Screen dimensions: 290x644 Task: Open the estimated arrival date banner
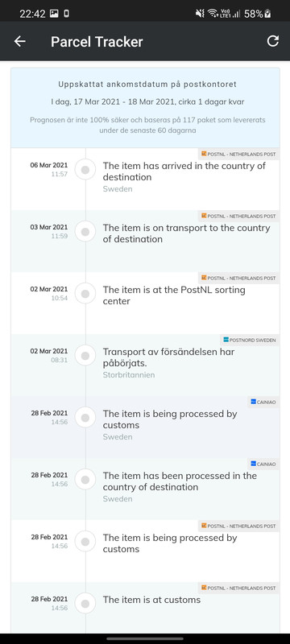[x=146, y=108]
